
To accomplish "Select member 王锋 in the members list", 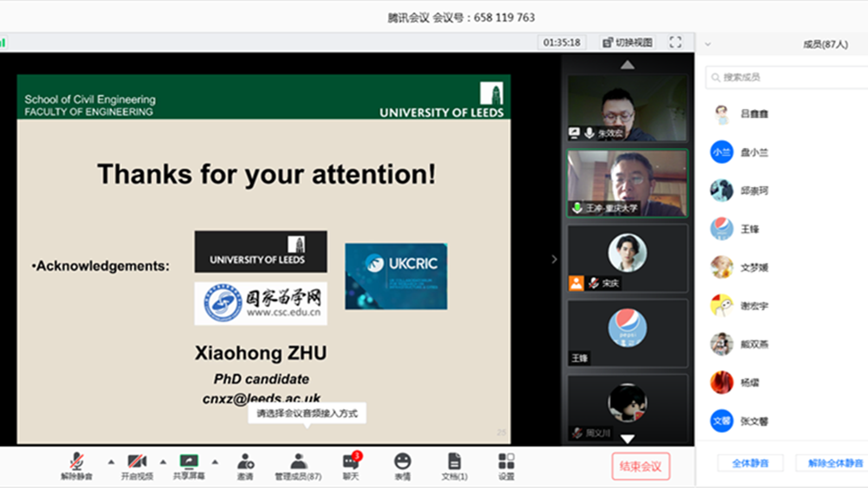I will 750,229.
